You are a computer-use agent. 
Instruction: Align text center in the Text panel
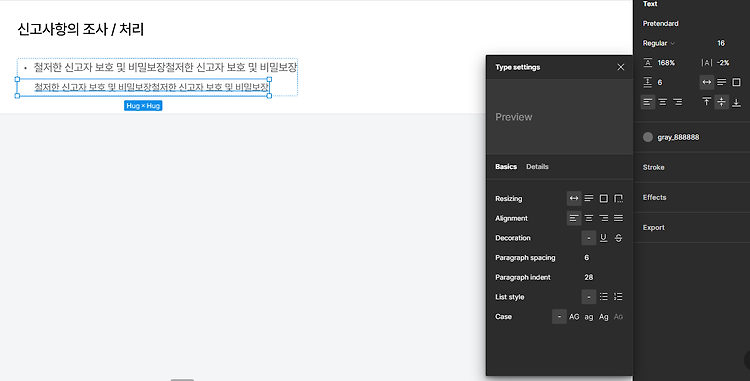tap(662, 102)
